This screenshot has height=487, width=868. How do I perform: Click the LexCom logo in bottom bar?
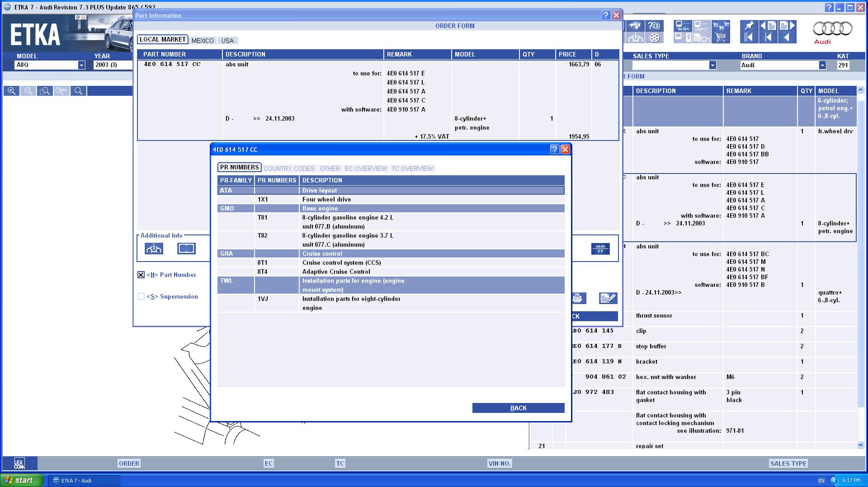[19, 464]
